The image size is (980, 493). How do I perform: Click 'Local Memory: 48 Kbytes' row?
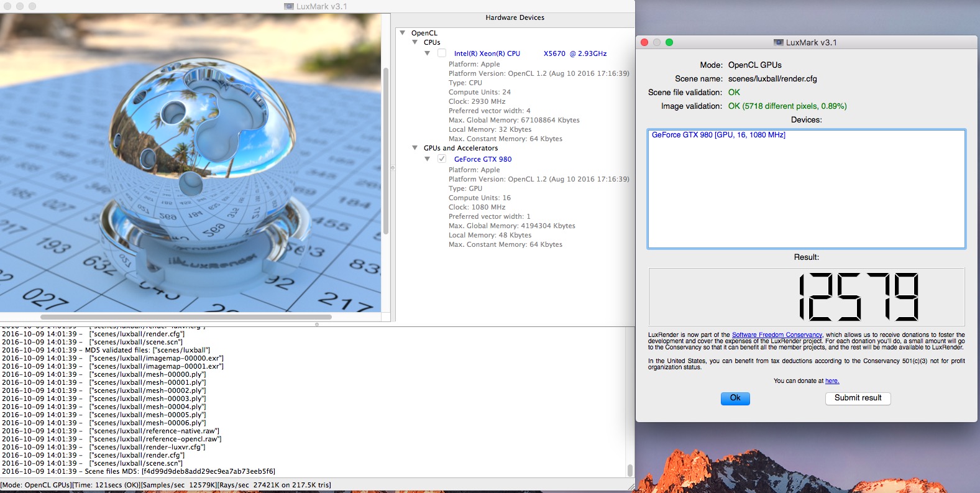[x=490, y=235]
